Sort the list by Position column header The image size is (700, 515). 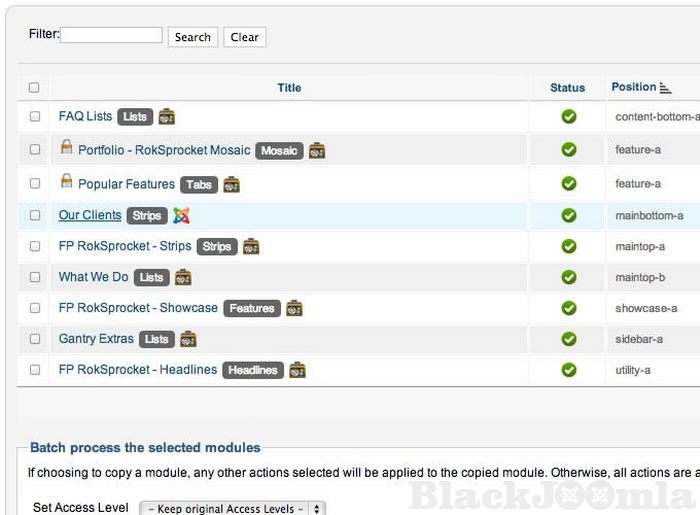click(x=633, y=87)
